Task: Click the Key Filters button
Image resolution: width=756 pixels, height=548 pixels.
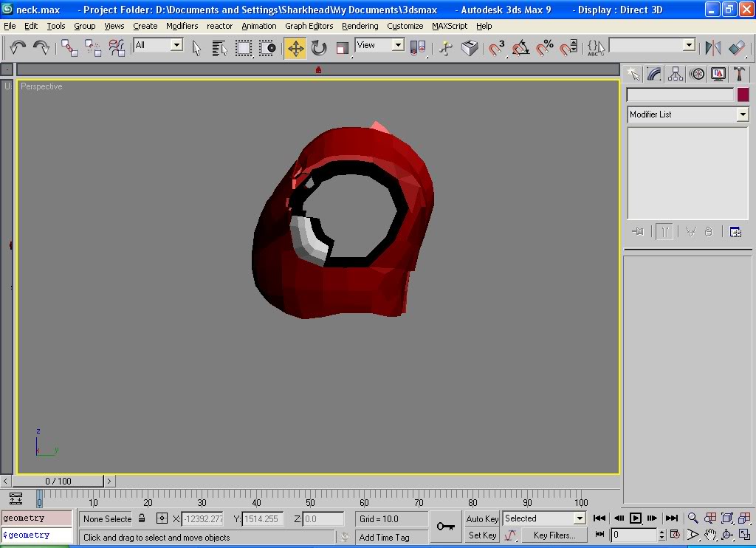Action: click(554, 535)
